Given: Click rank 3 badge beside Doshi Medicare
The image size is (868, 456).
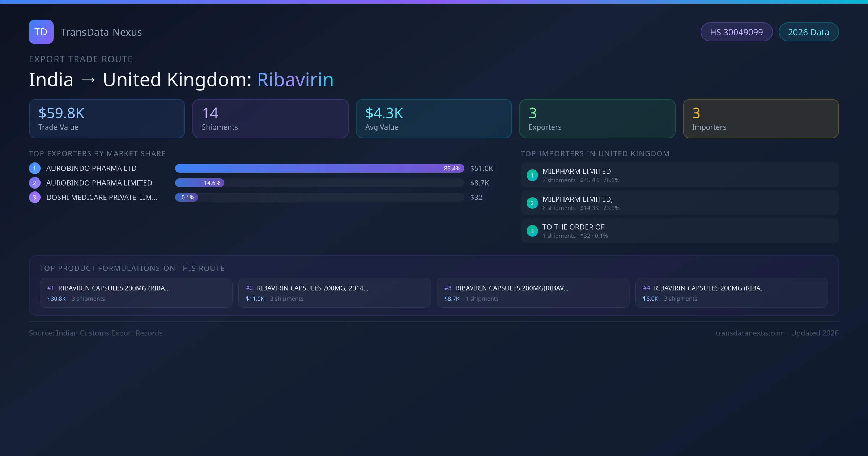Looking at the screenshot, I should [x=35, y=197].
